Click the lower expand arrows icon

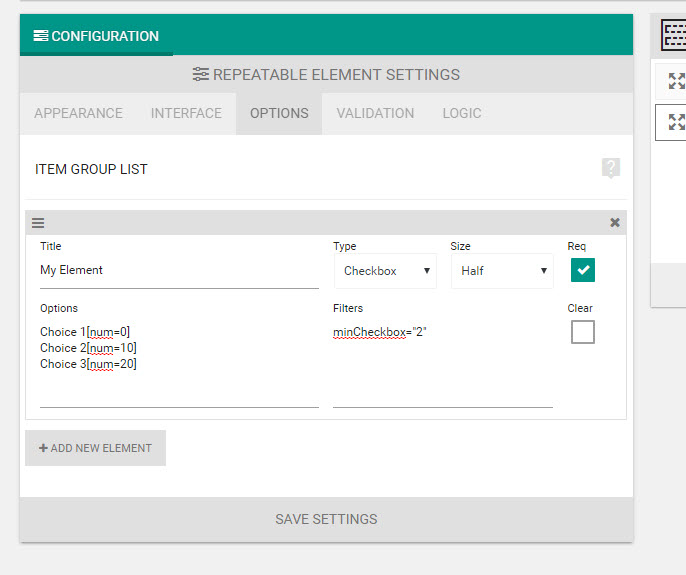(x=676, y=122)
